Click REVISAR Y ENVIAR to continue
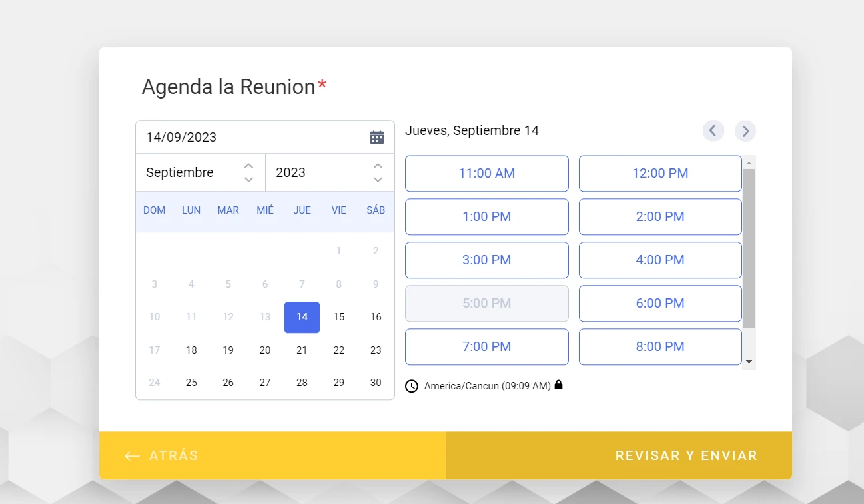This screenshot has width=864, height=504. click(685, 455)
